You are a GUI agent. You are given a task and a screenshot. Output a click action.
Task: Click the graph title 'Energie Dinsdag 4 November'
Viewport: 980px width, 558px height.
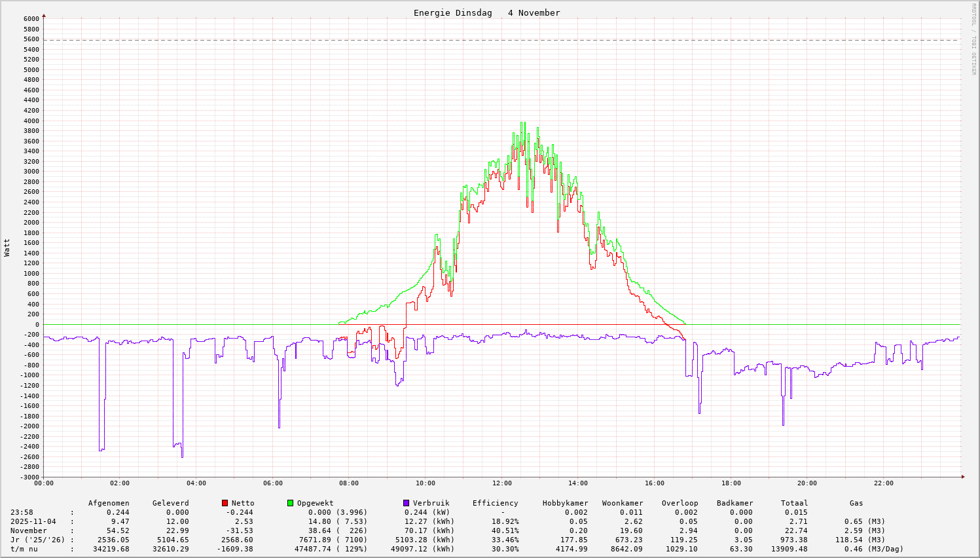[486, 13]
